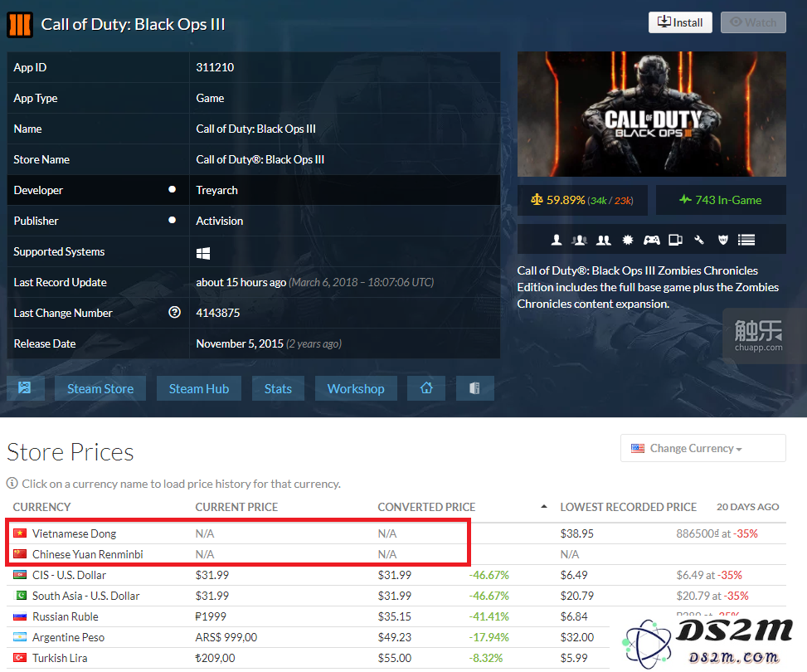Click the South Asia flag icon
This screenshot has width=807, height=672.
[x=20, y=596]
